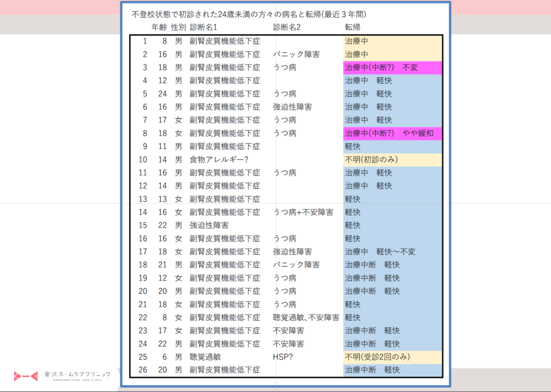Select the 年齢 column header
This screenshot has height=392, width=551.
(x=159, y=27)
